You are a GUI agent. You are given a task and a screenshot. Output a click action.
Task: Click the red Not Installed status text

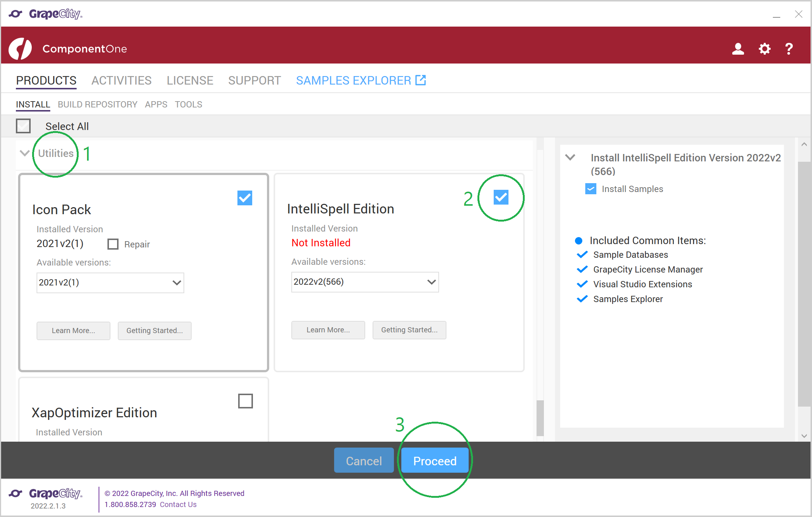tap(321, 243)
